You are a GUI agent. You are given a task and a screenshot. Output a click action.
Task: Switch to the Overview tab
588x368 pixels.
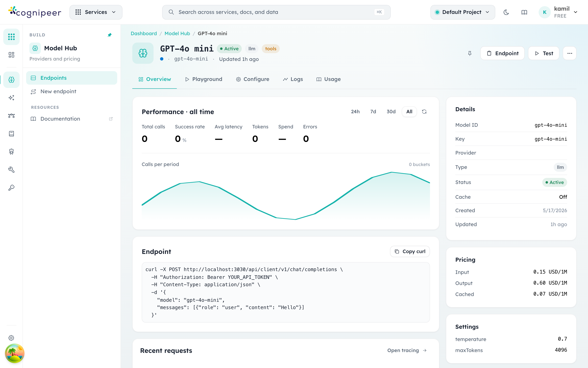pos(155,79)
